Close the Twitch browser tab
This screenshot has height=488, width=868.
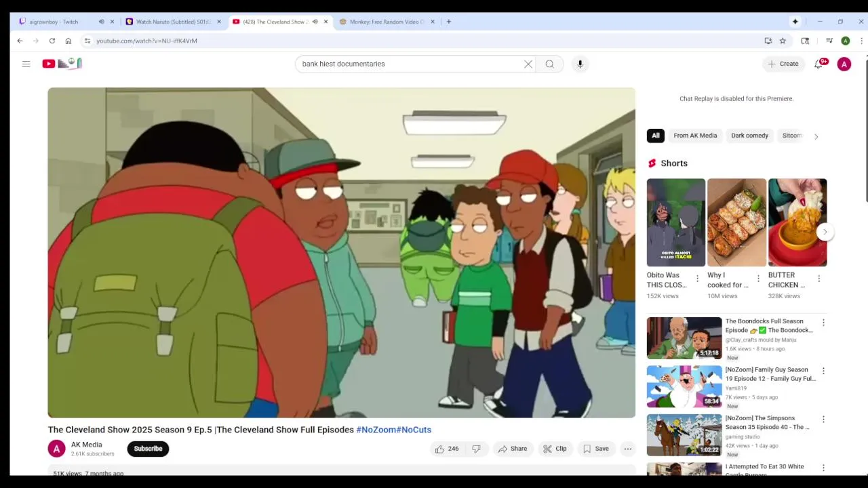112,22
